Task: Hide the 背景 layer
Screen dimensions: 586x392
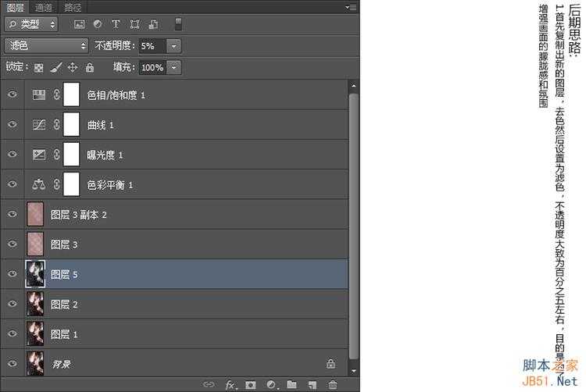Action: point(12,364)
